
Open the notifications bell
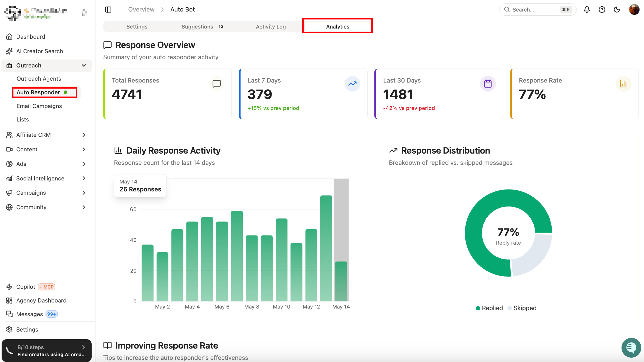(x=587, y=10)
